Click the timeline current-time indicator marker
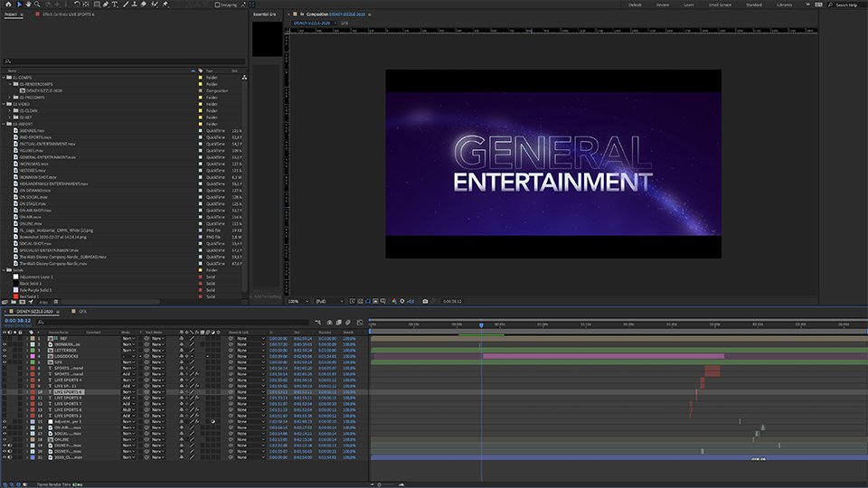The image size is (868, 488). [481, 325]
